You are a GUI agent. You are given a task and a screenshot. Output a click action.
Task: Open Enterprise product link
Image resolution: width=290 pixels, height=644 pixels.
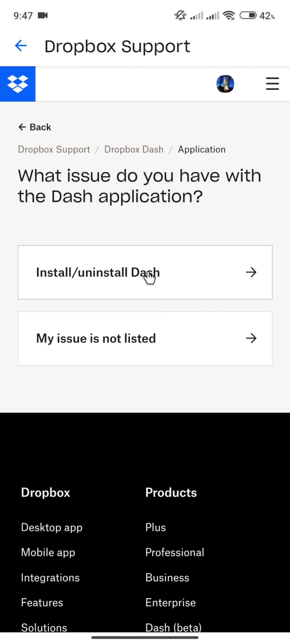tap(170, 602)
